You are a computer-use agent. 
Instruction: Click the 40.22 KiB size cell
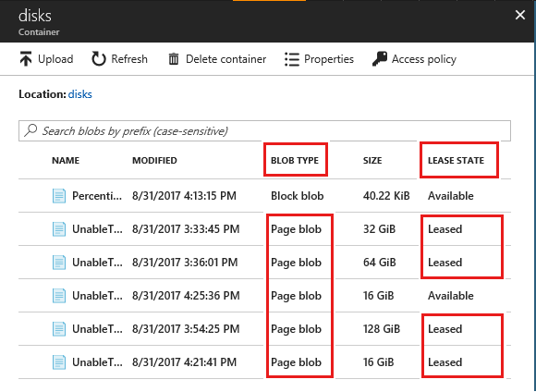(x=386, y=196)
